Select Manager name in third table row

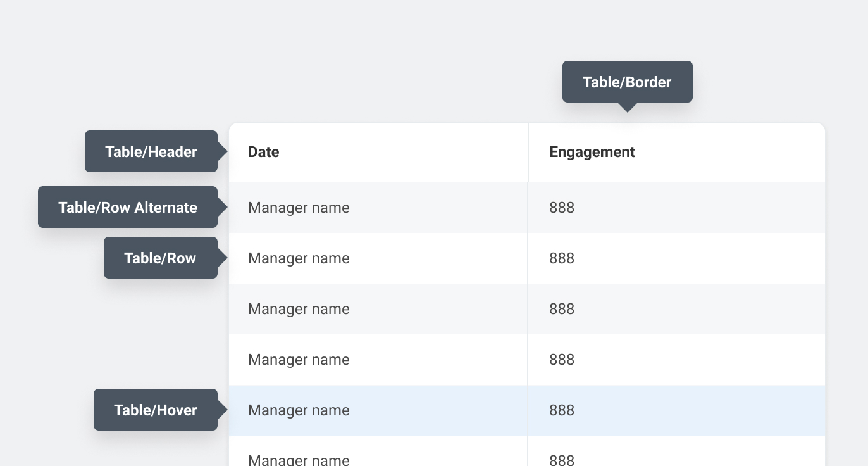[x=299, y=309]
